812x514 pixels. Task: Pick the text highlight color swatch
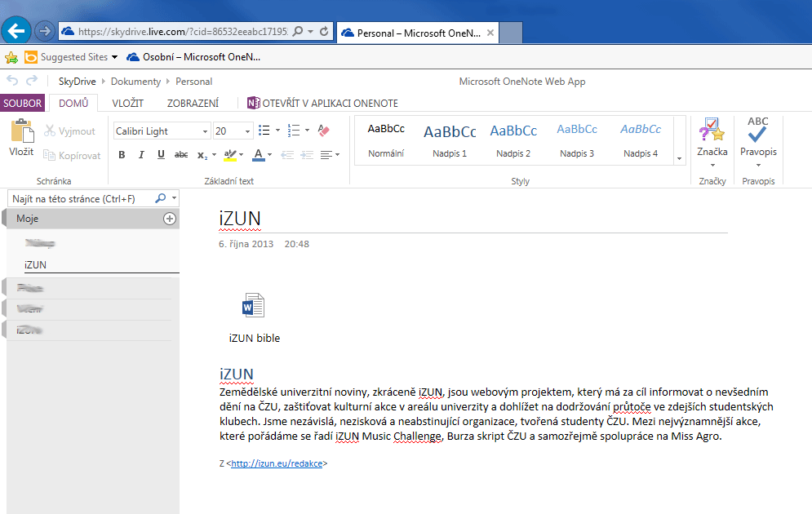tap(229, 154)
